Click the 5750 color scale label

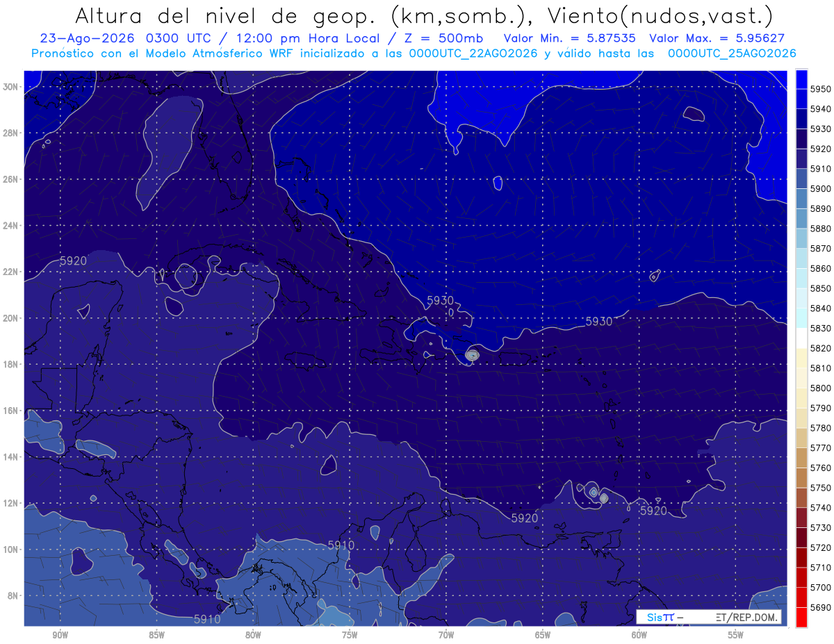click(821, 488)
